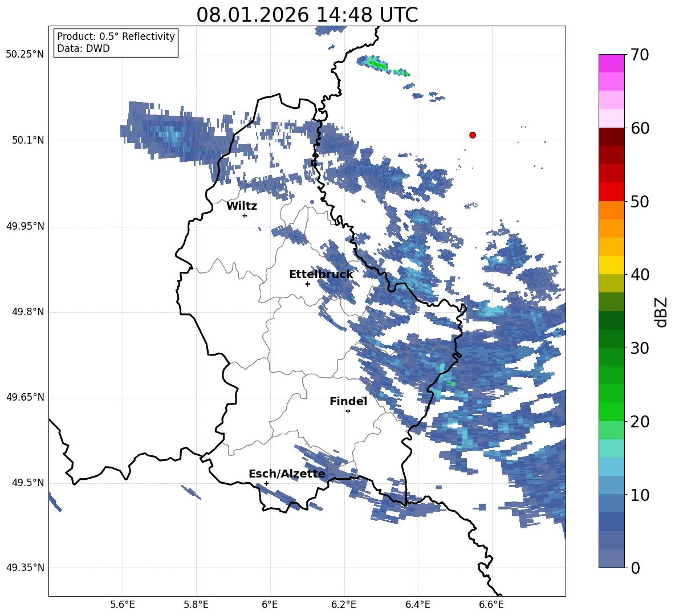Click the 49.35°N latitude label

(25, 568)
